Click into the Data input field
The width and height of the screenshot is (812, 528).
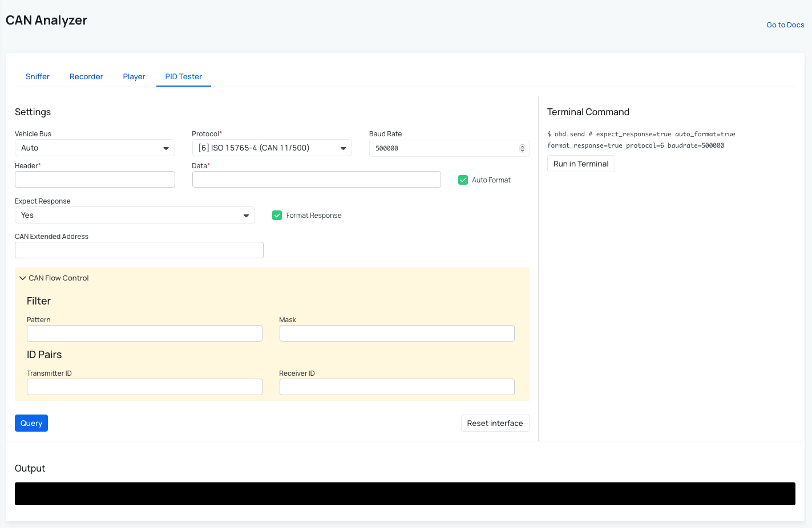tap(316, 180)
